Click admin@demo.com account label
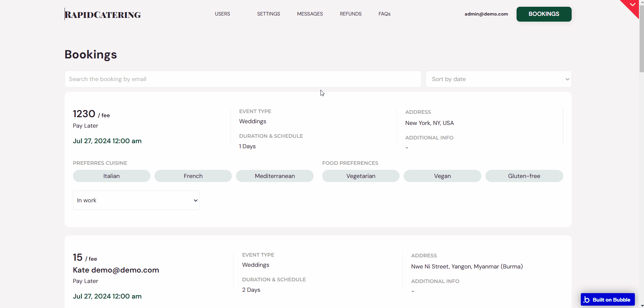644x308 pixels. [486, 14]
